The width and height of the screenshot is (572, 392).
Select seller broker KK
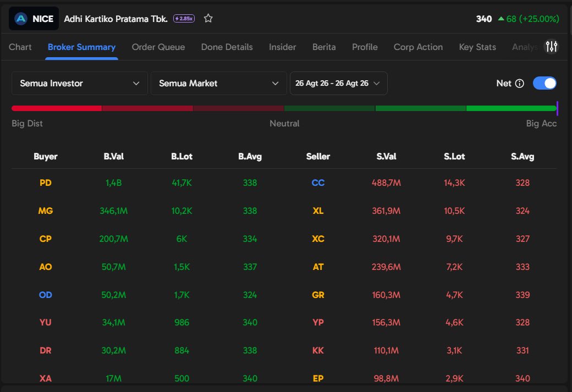point(318,350)
